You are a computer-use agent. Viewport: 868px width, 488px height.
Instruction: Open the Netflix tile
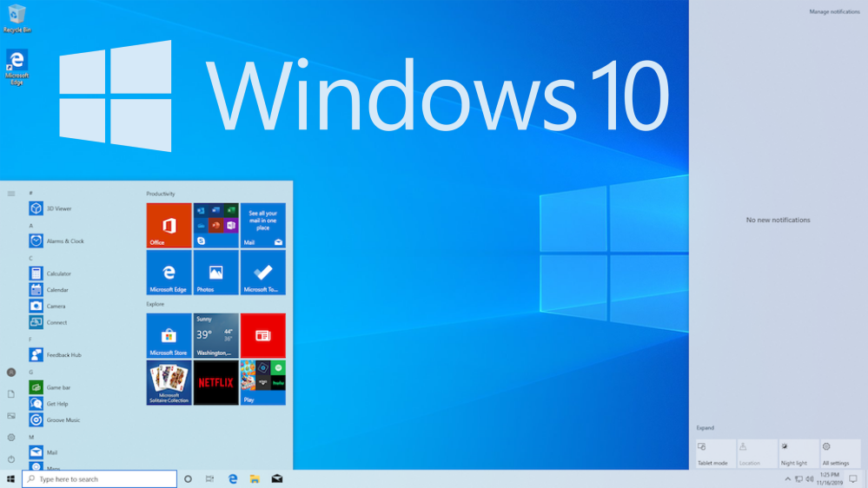point(215,382)
